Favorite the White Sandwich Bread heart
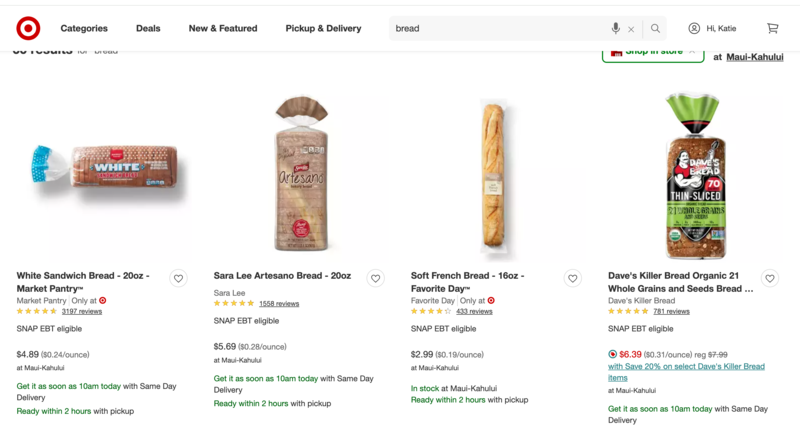Viewport: 800px width, 426px height. coord(178,279)
